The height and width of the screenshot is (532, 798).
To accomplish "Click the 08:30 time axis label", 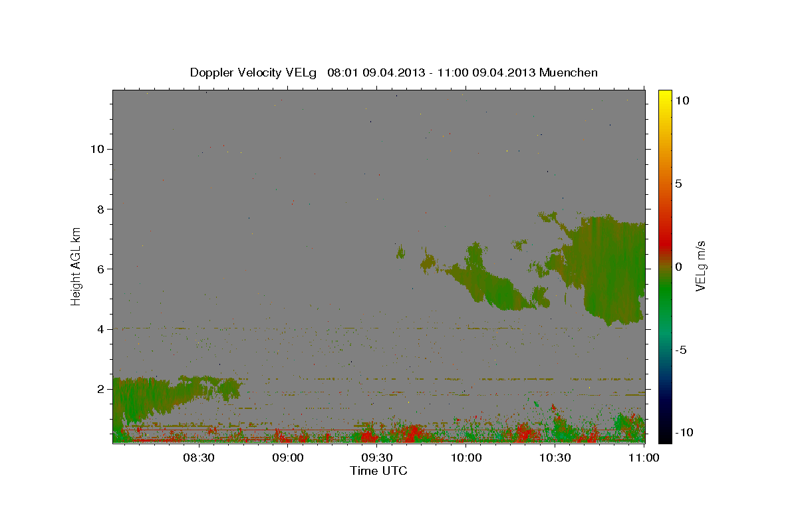I will coord(199,458).
